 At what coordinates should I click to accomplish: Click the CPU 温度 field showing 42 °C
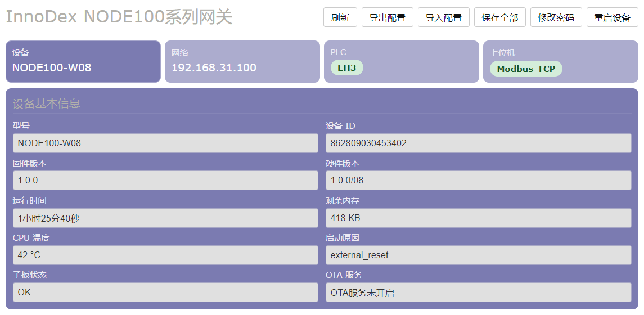[x=165, y=255]
